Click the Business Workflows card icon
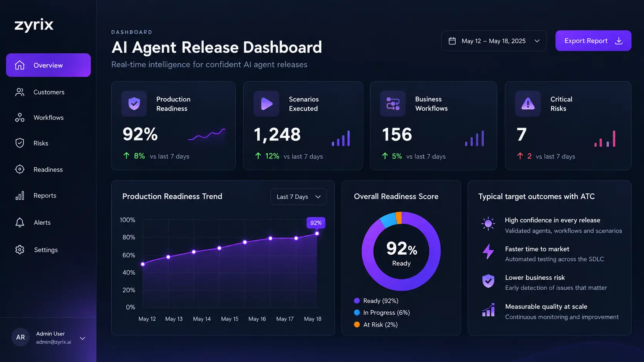 pos(393,103)
